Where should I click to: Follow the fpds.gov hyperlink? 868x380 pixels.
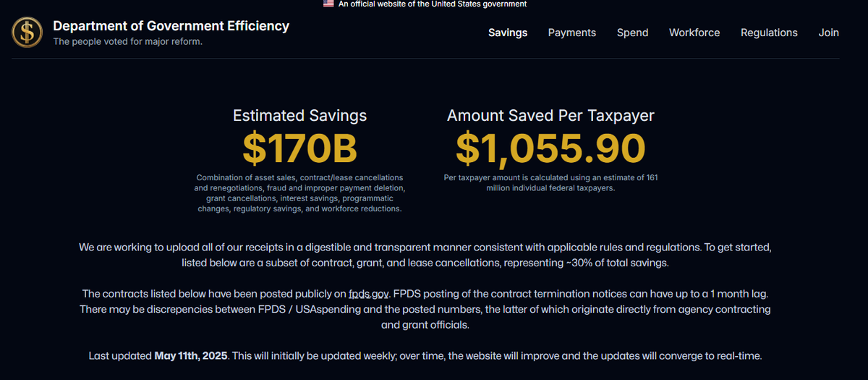coord(369,294)
